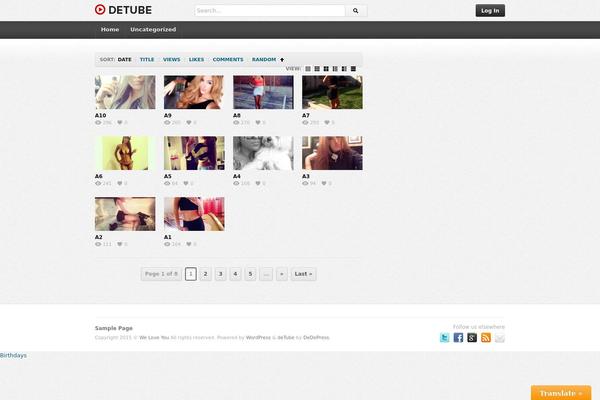The height and width of the screenshot is (400, 600).
Task: Open the Uncategorized menu item
Action: pyautogui.click(x=153, y=29)
